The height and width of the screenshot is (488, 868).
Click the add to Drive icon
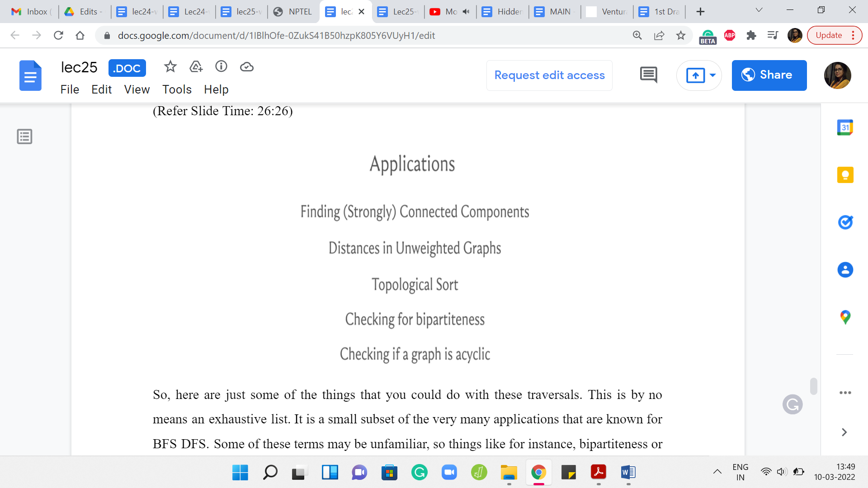click(x=196, y=67)
